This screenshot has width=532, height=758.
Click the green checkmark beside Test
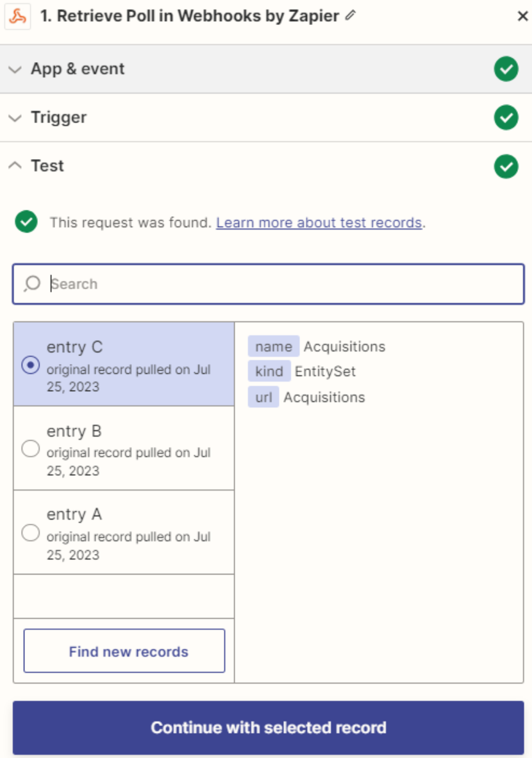506,165
